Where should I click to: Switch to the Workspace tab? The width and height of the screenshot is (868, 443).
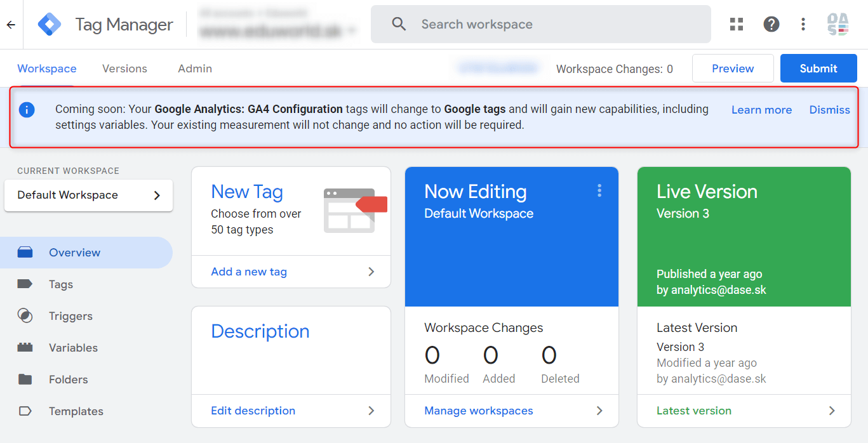(x=47, y=69)
